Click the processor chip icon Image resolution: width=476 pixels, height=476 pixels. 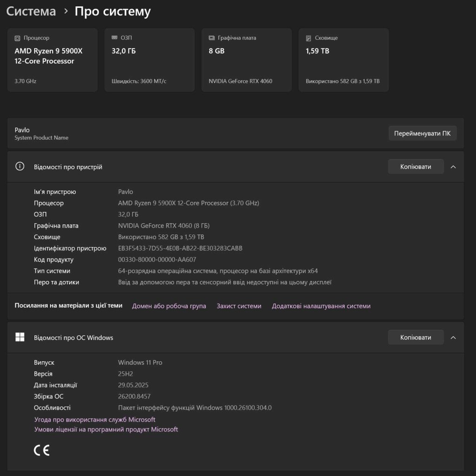coord(17,38)
